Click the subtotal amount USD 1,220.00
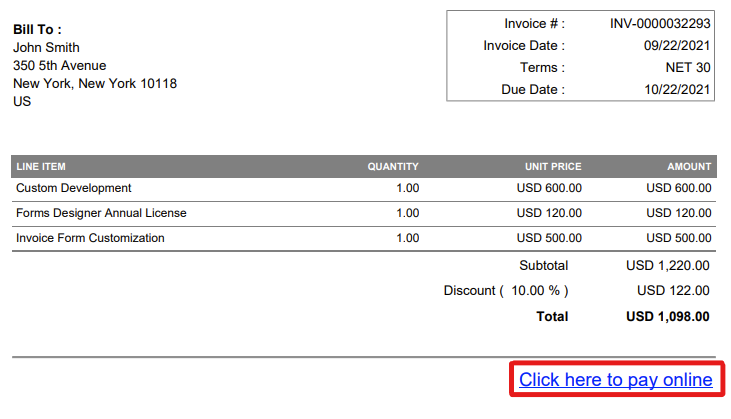Screen dimensions: 731x419 [667, 266]
